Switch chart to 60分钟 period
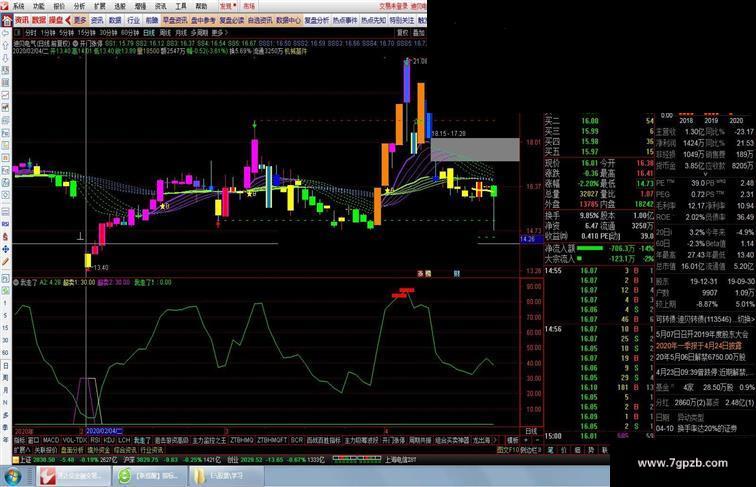This screenshot has height=487, width=756. 130,33
